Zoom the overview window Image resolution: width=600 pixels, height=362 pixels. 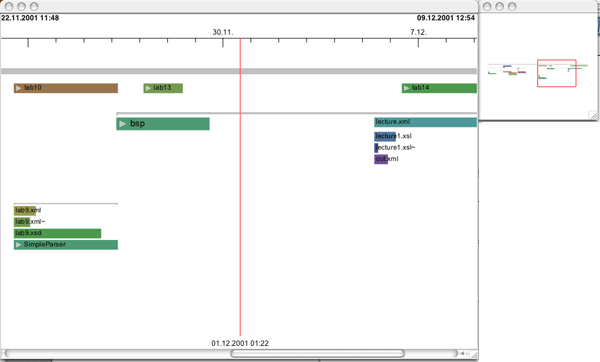512,7
